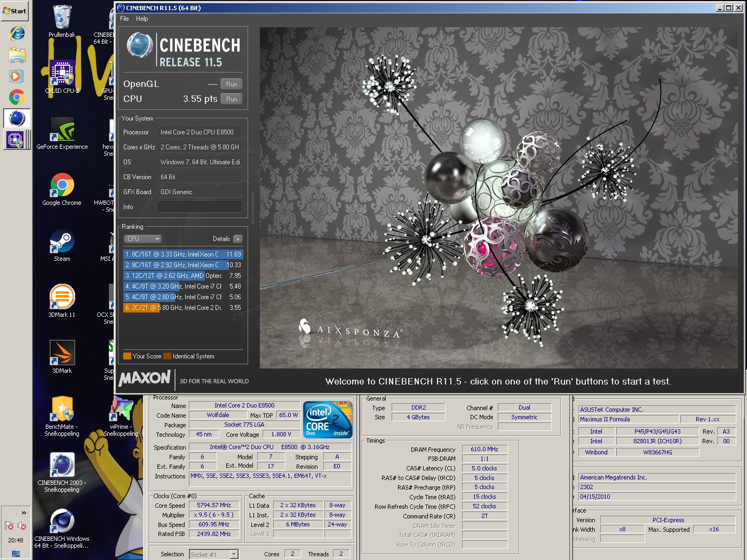The image size is (747, 560).
Task: Click the Bus Speed value 609.99 MHz
Action: pyautogui.click(x=214, y=524)
